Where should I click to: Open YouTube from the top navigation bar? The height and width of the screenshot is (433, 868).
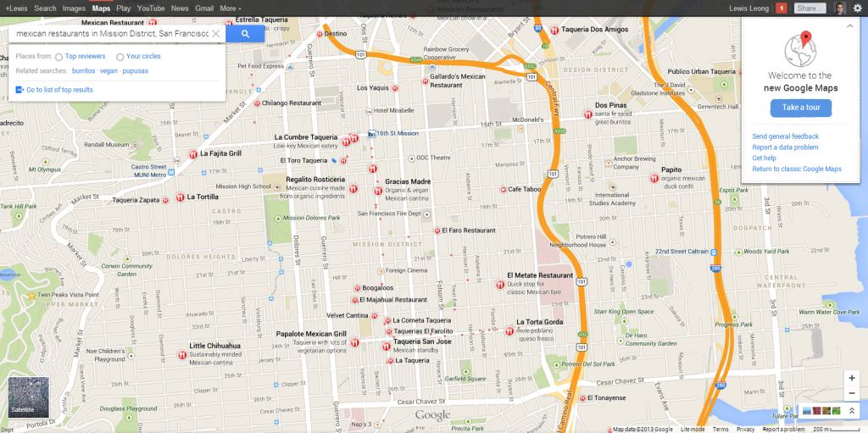point(151,8)
